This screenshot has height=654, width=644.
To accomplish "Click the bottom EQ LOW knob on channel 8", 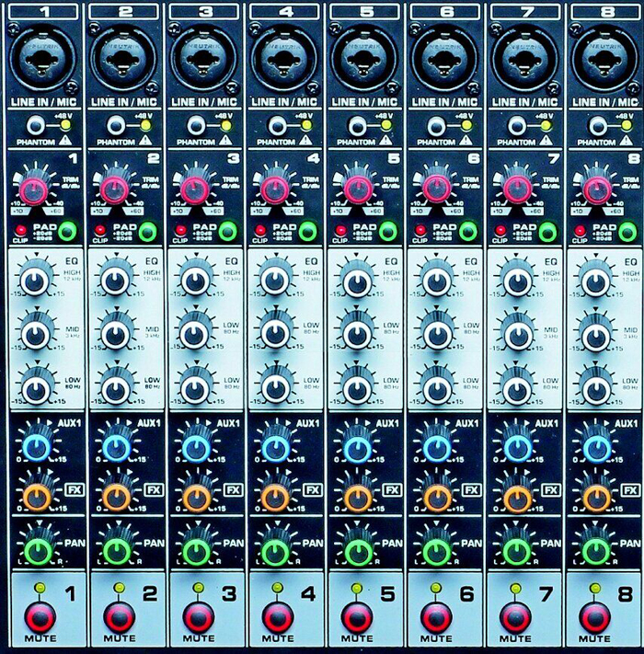I will coord(594,388).
